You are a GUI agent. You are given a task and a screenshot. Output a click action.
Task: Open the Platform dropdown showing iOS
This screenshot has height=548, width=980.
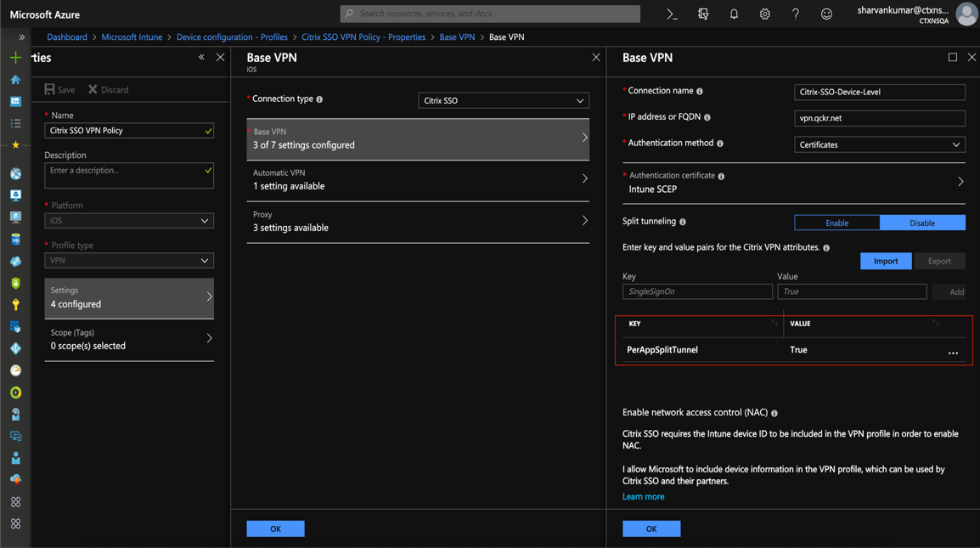[x=128, y=220]
